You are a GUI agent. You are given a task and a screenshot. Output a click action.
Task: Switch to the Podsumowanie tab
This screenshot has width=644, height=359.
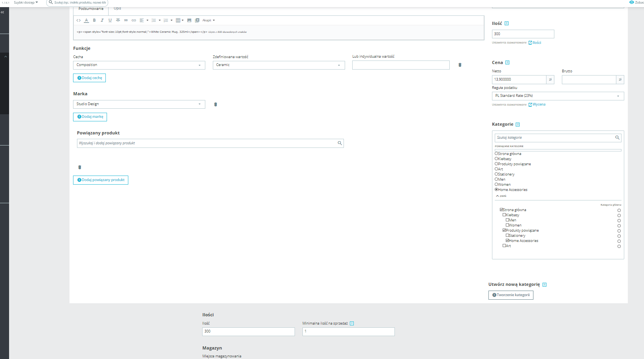point(91,9)
